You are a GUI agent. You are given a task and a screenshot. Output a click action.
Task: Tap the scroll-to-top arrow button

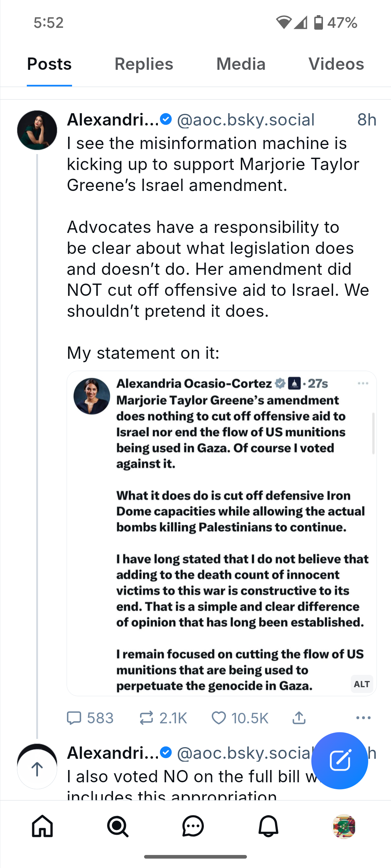37,769
